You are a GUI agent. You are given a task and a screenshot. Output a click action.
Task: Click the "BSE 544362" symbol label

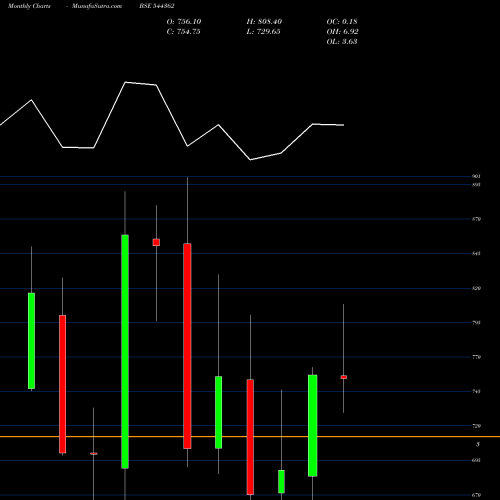click(157, 6)
